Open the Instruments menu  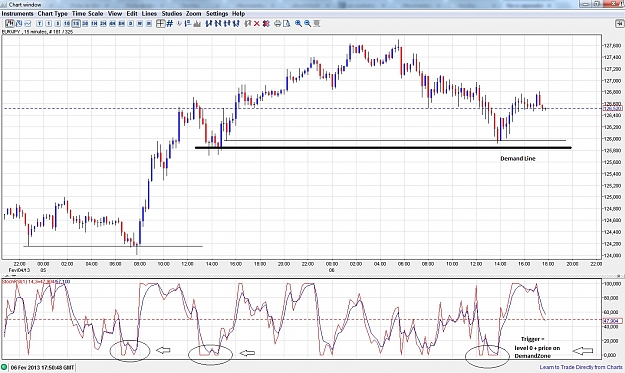click(18, 14)
